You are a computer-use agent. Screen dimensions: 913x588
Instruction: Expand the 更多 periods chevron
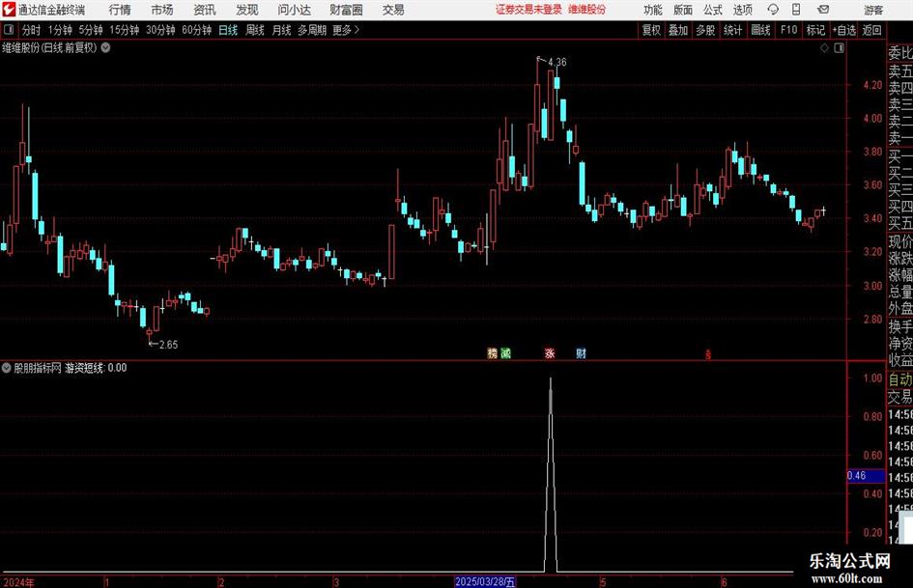[x=357, y=30]
